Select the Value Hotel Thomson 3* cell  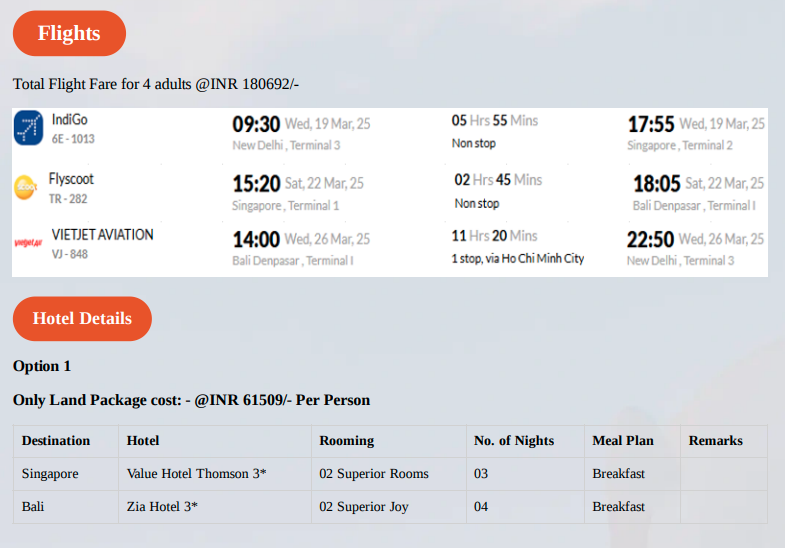(x=215, y=473)
